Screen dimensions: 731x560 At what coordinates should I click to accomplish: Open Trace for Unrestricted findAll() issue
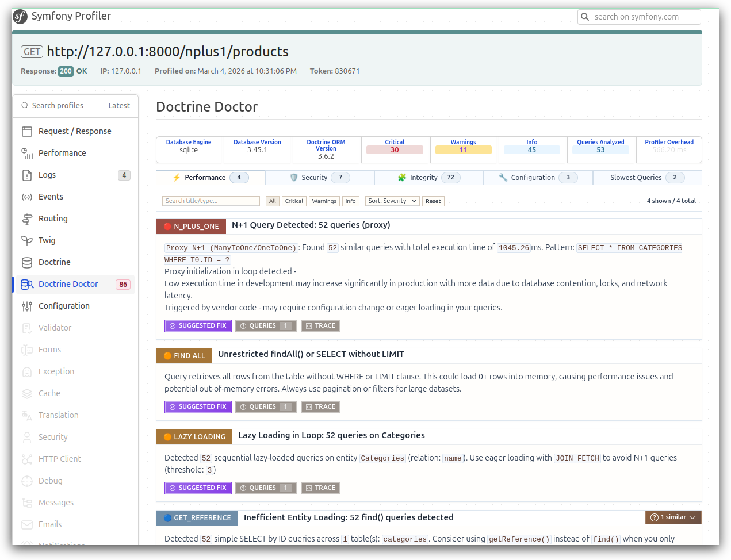320,407
